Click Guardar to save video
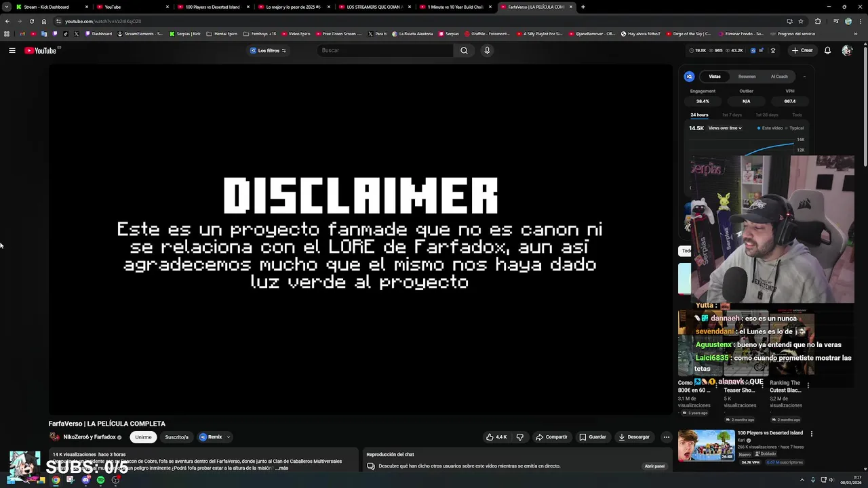The height and width of the screenshot is (488, 868). click(x=593, y=437)
